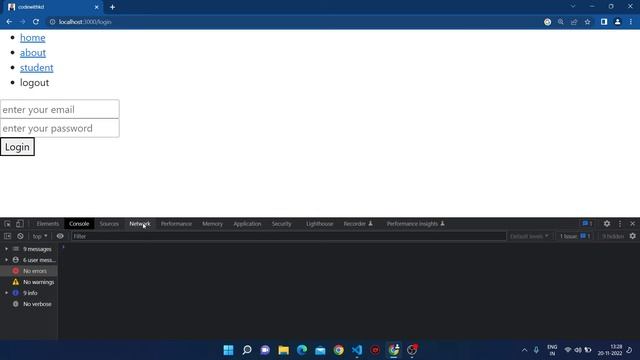Open Microsoft Edge from the taskbar
Screen dimensions: 640x360
[x=302, y=350]
